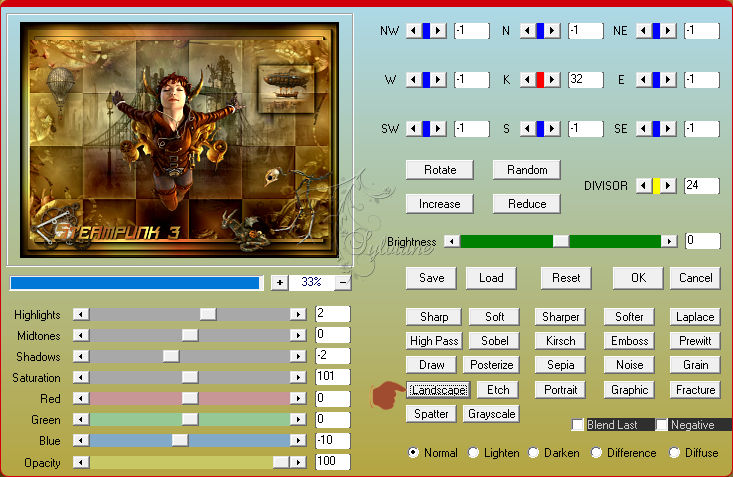Click Green slider right arrow
Screen dimensions: 733x477
pos(298,419)
